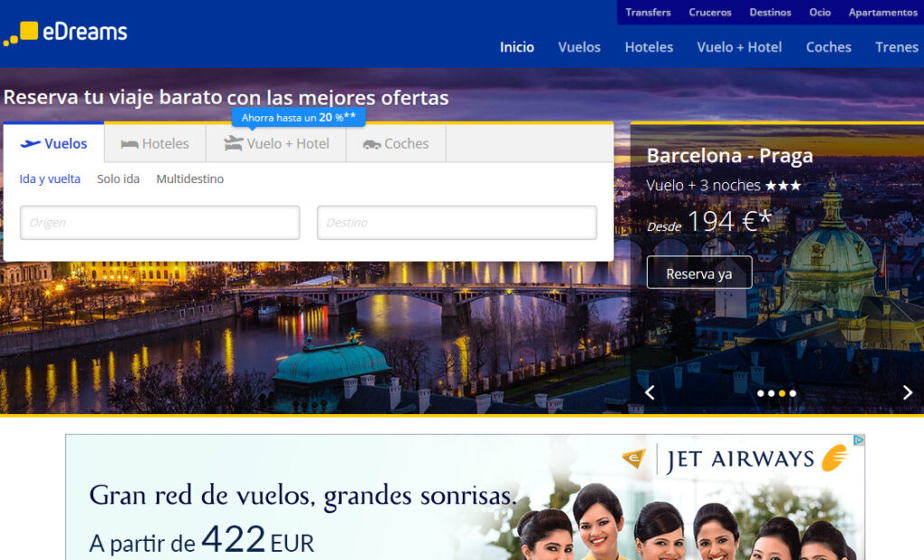Click the plane-and-bed icon for Vuelo + Hotel
The width and height of the screenshot is (924, 560).
(234, 143)
